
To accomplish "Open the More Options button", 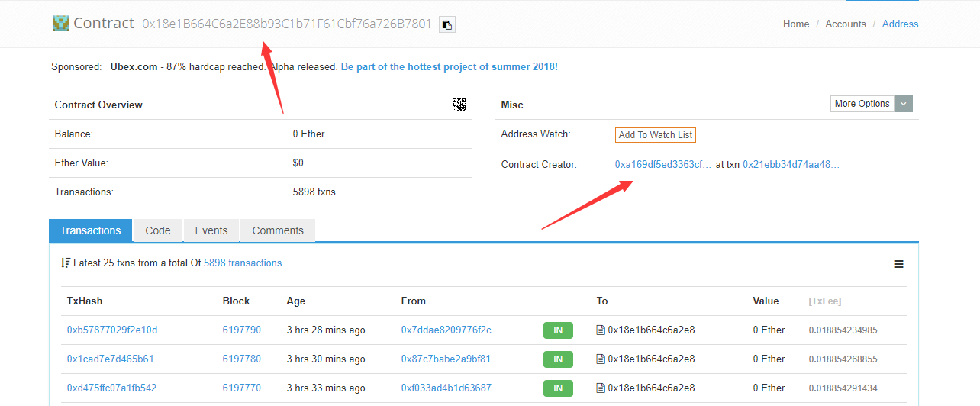I will click(x=862, y=104).
